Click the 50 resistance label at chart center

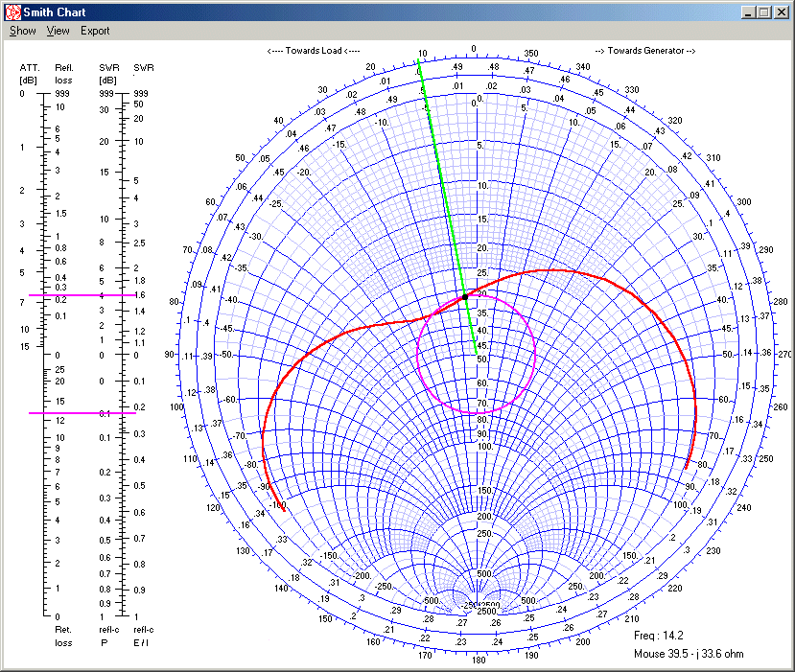pyautogui.click(x=482, y=359)
